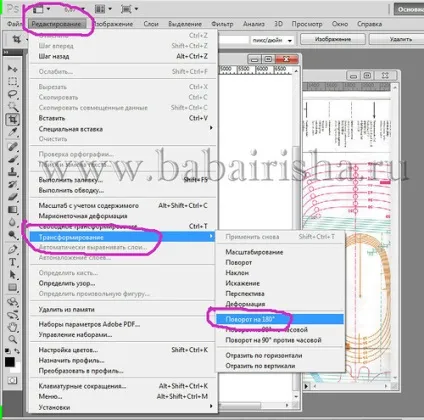424x420 pixels.
Task: Open the Слои menu
Action: tap(151, 24)
